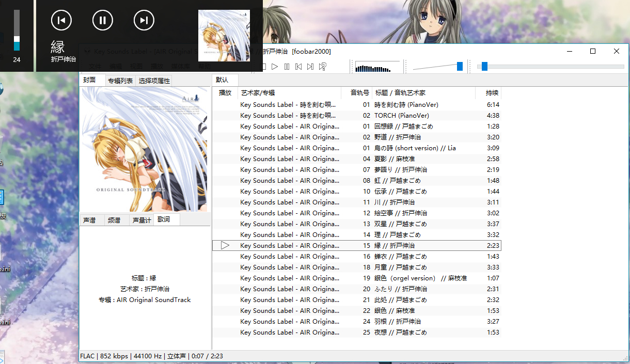Click the AIR album cover image

pyautogui.click(x=144, y=149)
